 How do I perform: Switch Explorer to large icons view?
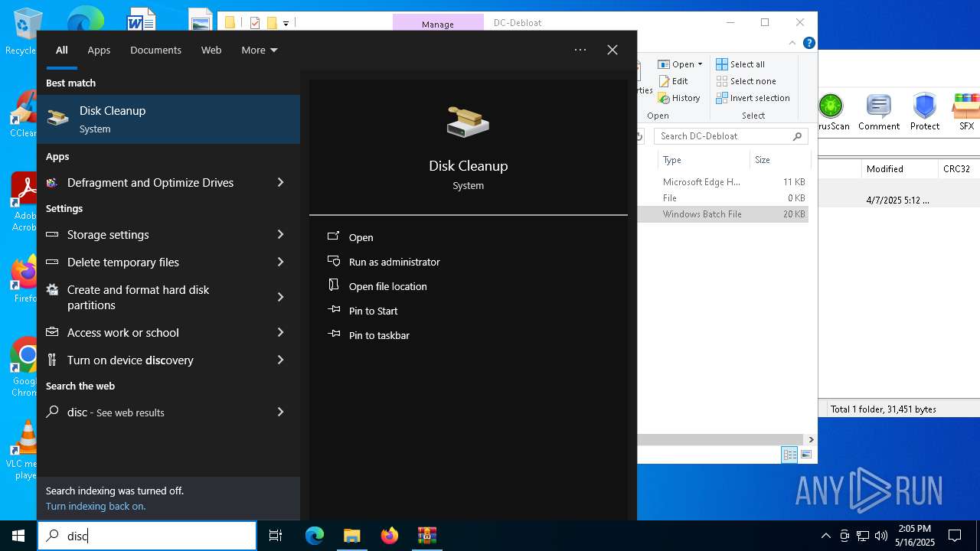click(x=806, y=455)
